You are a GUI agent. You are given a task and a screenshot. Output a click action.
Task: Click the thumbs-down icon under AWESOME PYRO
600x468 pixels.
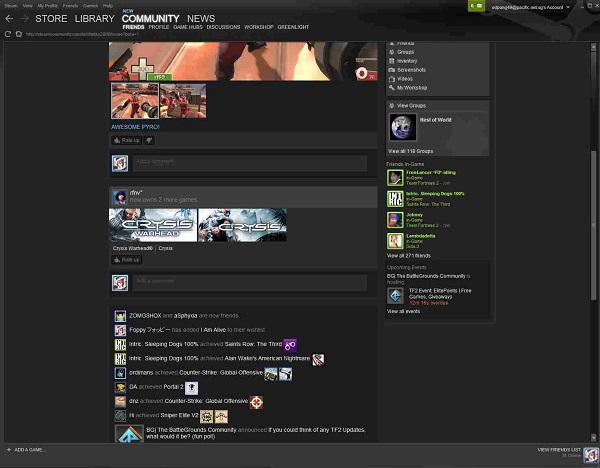149,140
